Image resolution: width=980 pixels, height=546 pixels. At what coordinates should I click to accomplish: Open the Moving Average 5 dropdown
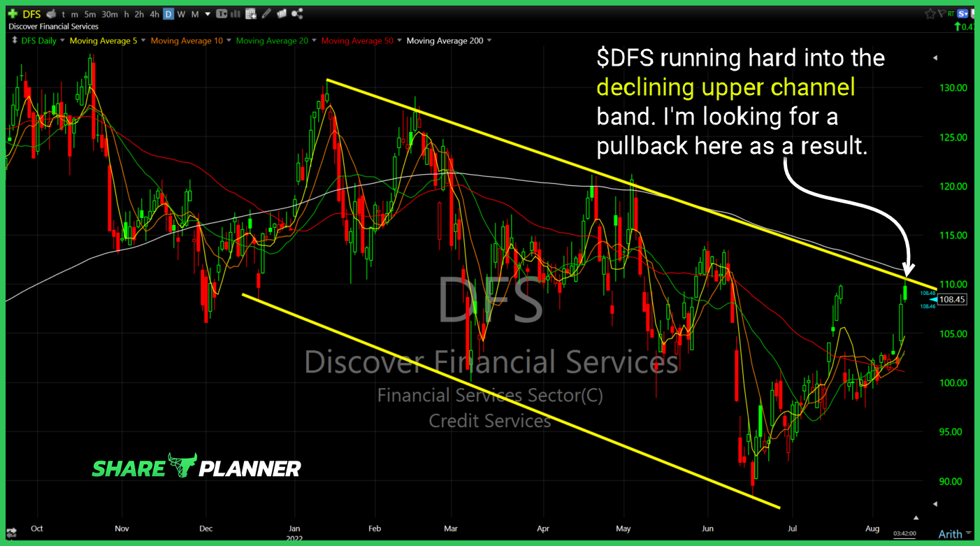tap(143, 41)
